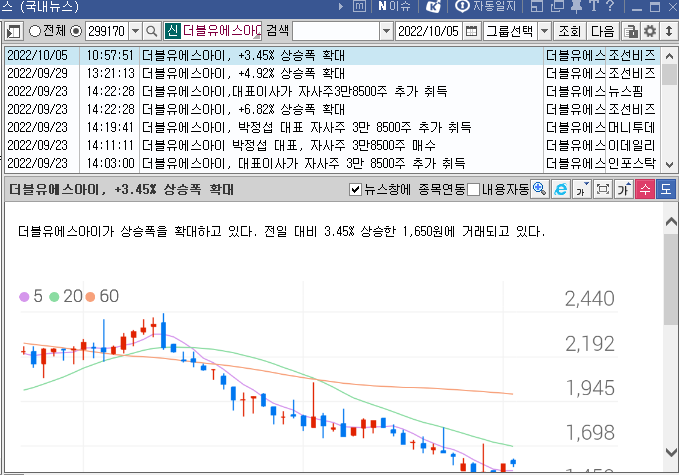
Task: Pin the window with pushpin icon
Action: click(576, 6)
